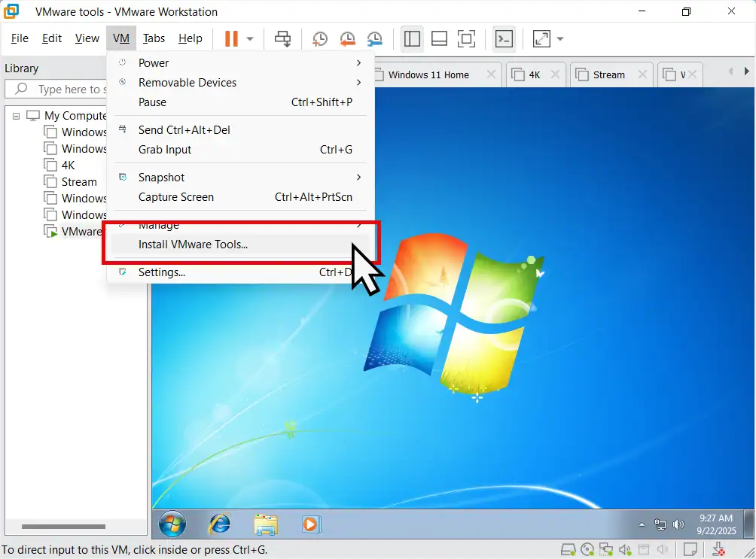
Task: Click the guest volume speaker tray icon
Action: pyautogui.click(x=678, y=524)
